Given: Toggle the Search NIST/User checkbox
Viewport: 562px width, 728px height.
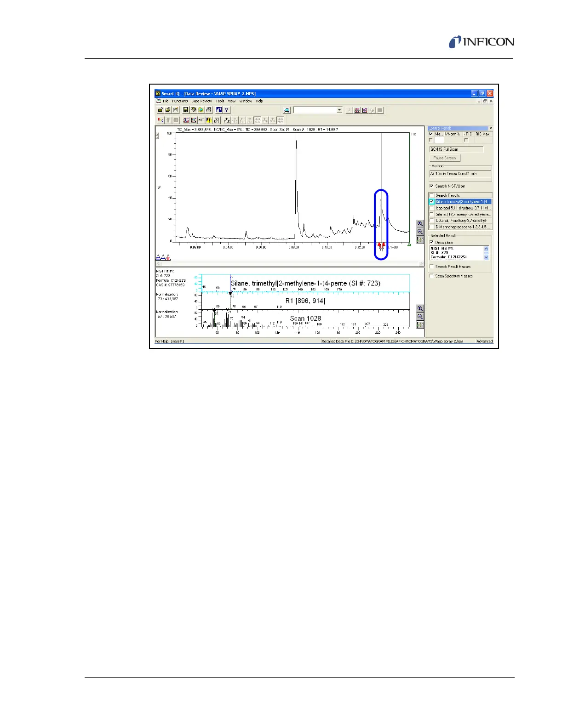Looking at the screenshot, I should click(x=431, y=186).
